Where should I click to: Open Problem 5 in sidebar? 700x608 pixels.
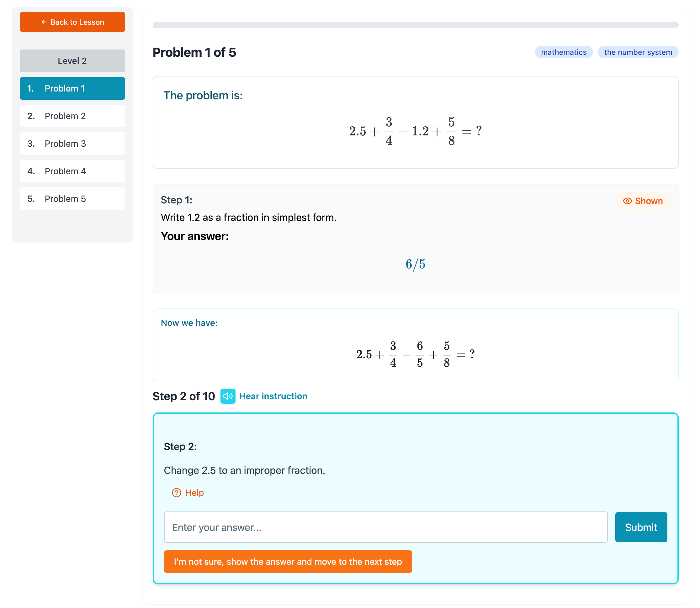pos(72,199)
